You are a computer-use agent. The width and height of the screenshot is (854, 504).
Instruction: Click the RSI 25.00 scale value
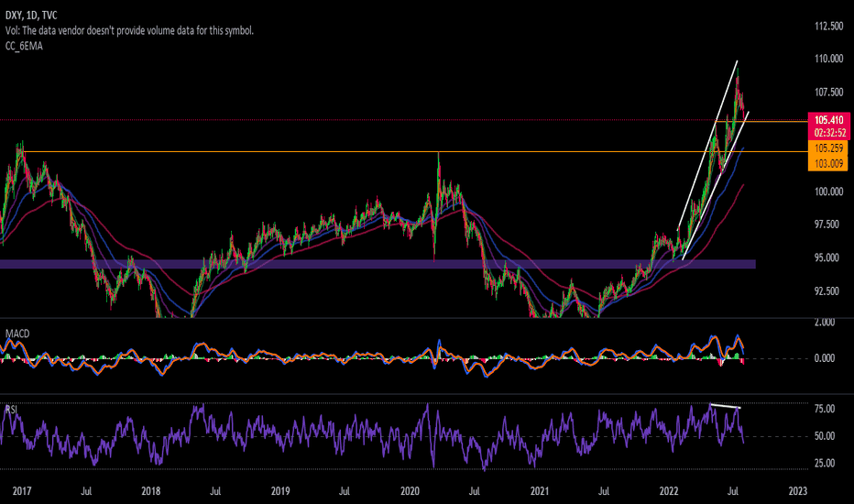pos(825,463)
